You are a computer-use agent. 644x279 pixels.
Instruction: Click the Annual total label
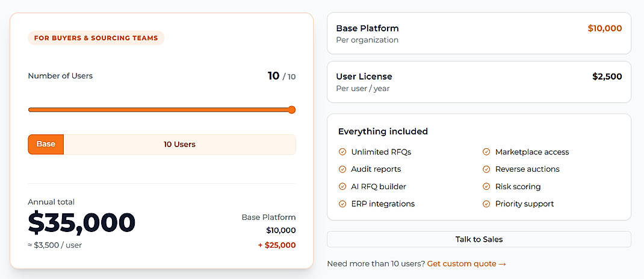coord(51,202)
